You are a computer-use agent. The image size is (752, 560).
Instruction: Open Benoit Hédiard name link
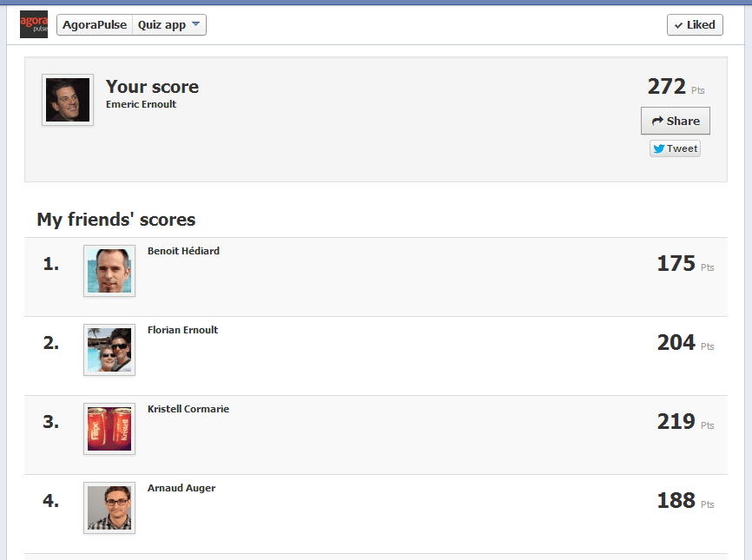click(x=183, y=251)
